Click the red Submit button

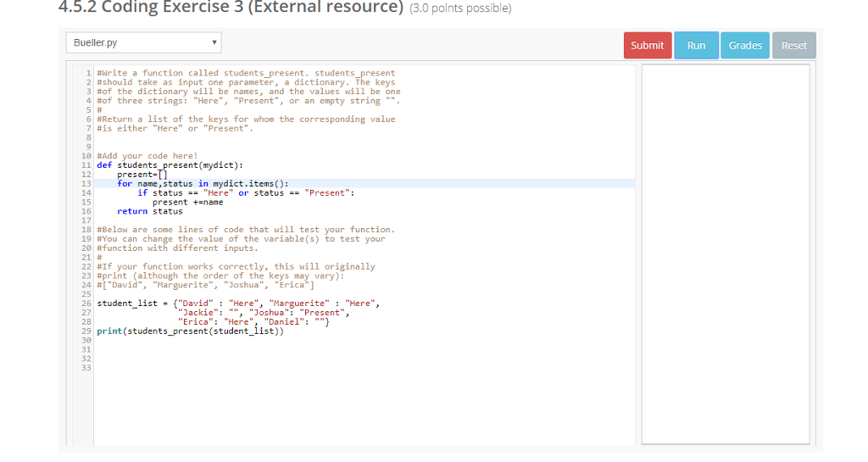point(648,46)
